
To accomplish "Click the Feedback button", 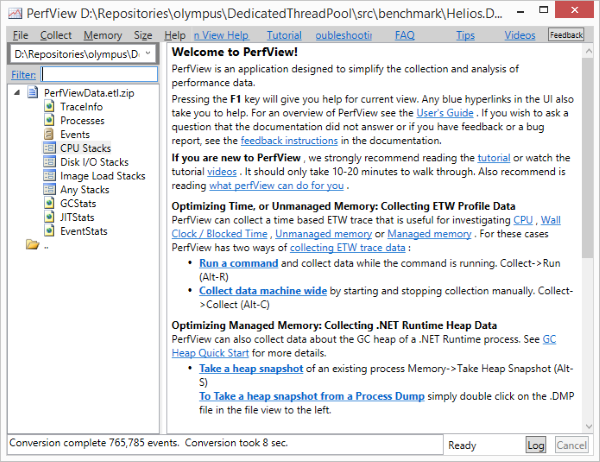I will click(x=566, y=34).
